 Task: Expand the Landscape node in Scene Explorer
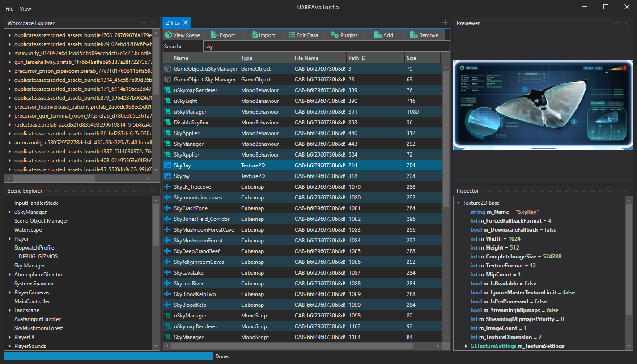point(8,310)
